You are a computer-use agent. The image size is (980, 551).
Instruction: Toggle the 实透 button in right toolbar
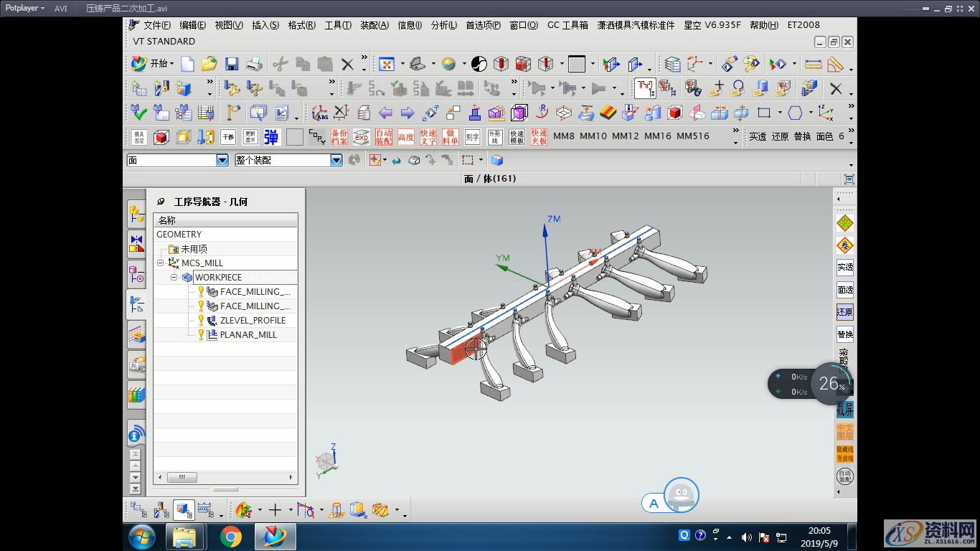(x=844, y=267)
